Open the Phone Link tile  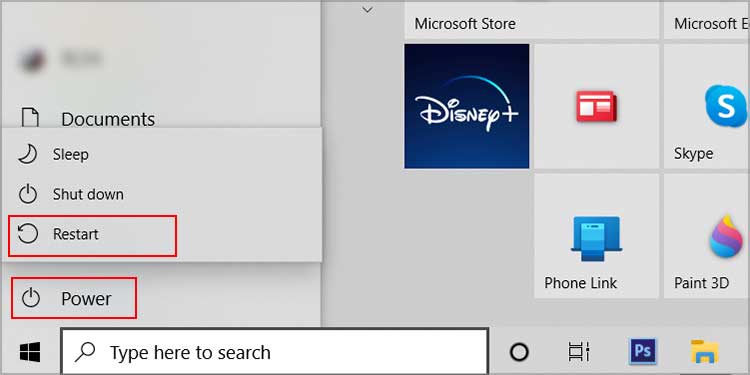(x=596, y=236)
